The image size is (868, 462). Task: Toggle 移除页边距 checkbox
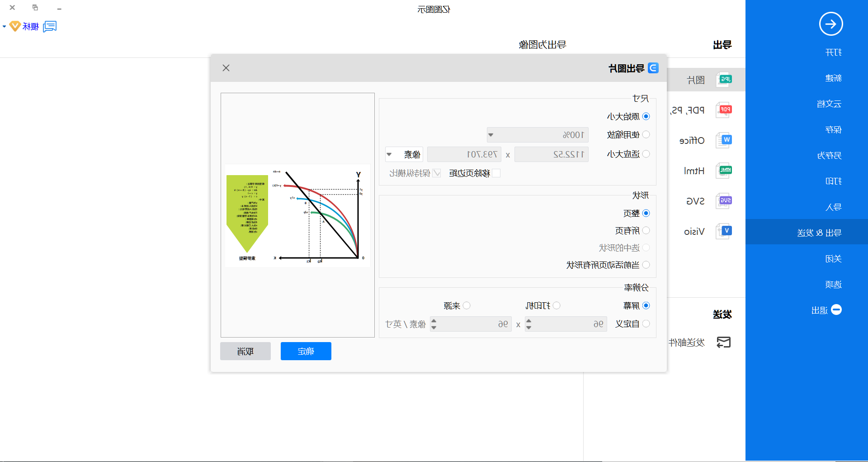[x=496, y=173]
